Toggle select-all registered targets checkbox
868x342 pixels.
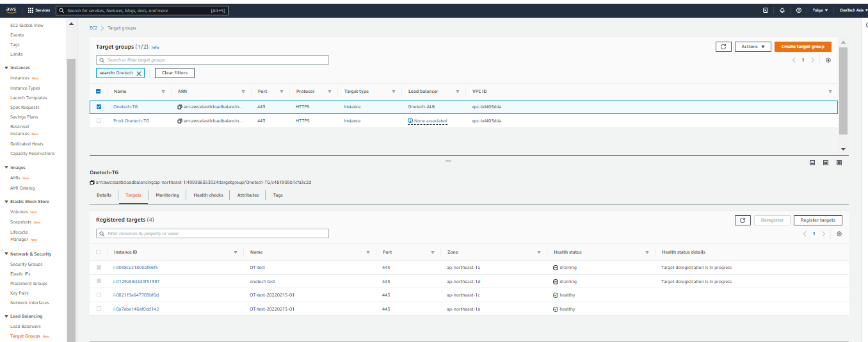click(99, 252)
